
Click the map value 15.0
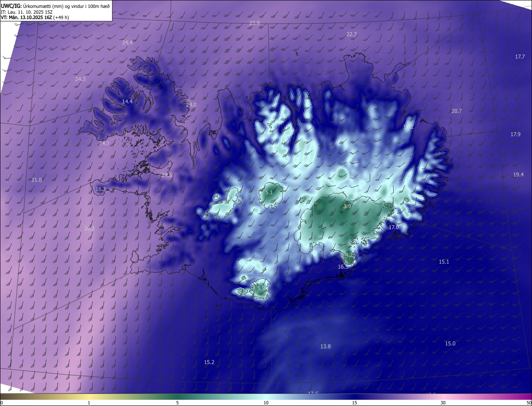pos(450,344)
